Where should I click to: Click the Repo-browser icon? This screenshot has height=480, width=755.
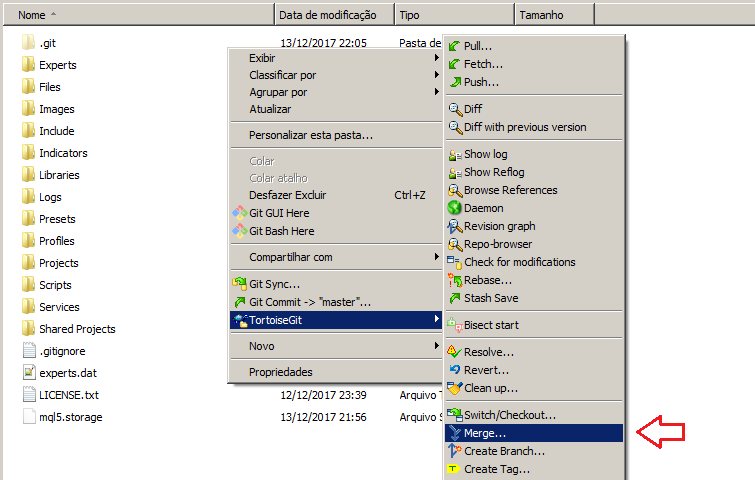point(455,244)
